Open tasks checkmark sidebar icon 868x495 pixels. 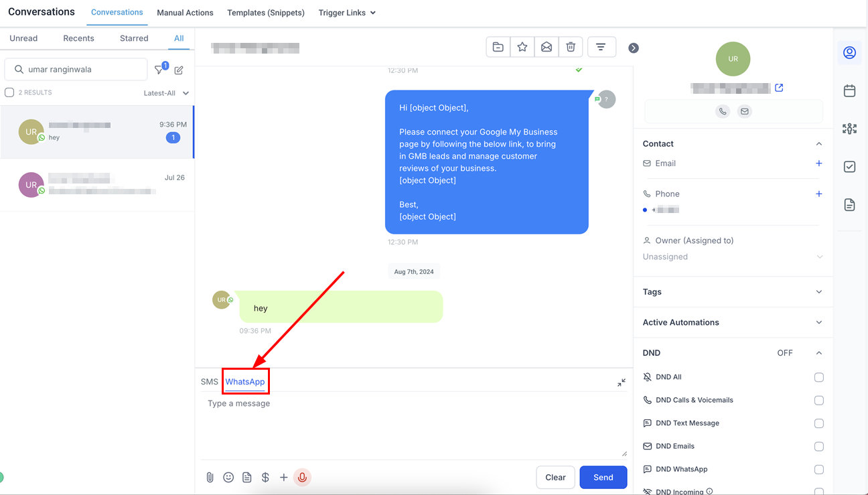(849, 167)
